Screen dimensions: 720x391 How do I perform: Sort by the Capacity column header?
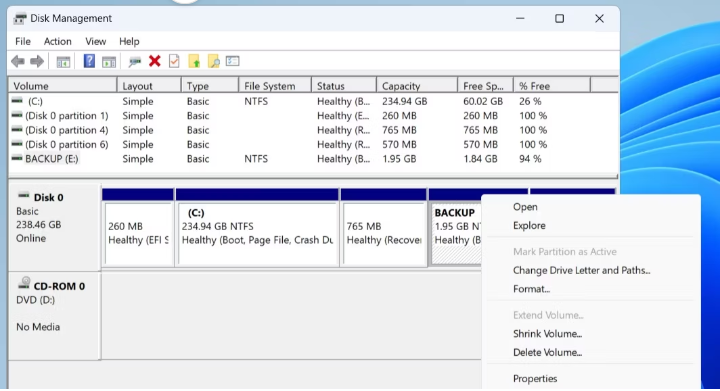[x=417, y=86]
